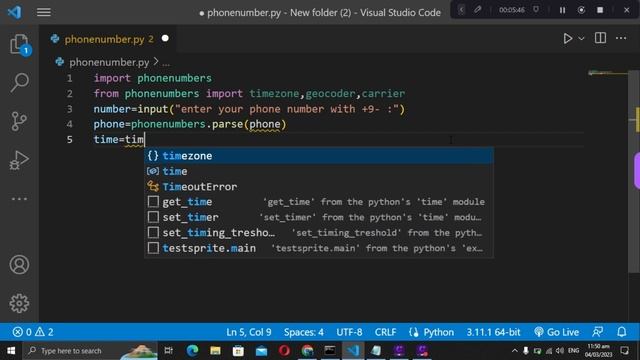Run the Python file with play button

pos(567,38)
